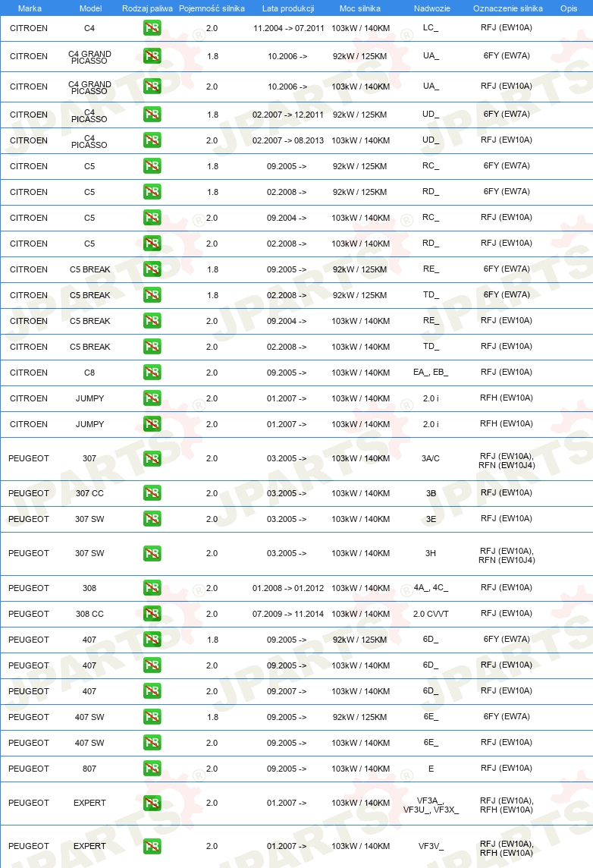Image resolution: width=593 pixels, height=868 pixels.
Task: Click the 'EA_, EB_' body code cell
Action: coord(431,372)
